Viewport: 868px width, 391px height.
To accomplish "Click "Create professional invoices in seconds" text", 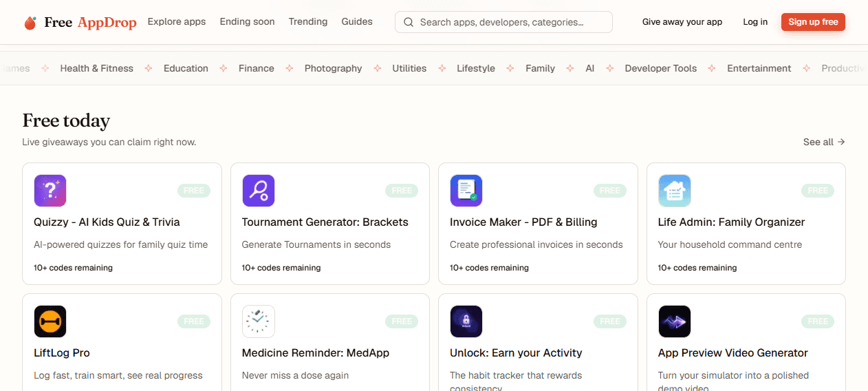I will [536, 244].
